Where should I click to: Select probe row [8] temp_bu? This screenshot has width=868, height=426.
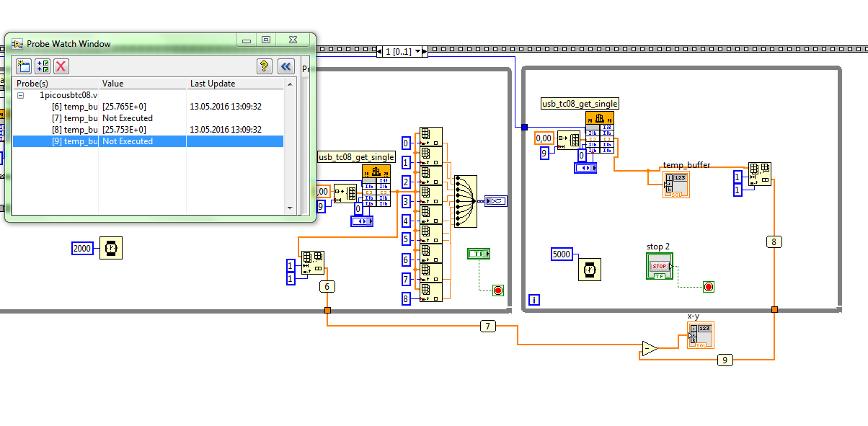click(148, 130)
